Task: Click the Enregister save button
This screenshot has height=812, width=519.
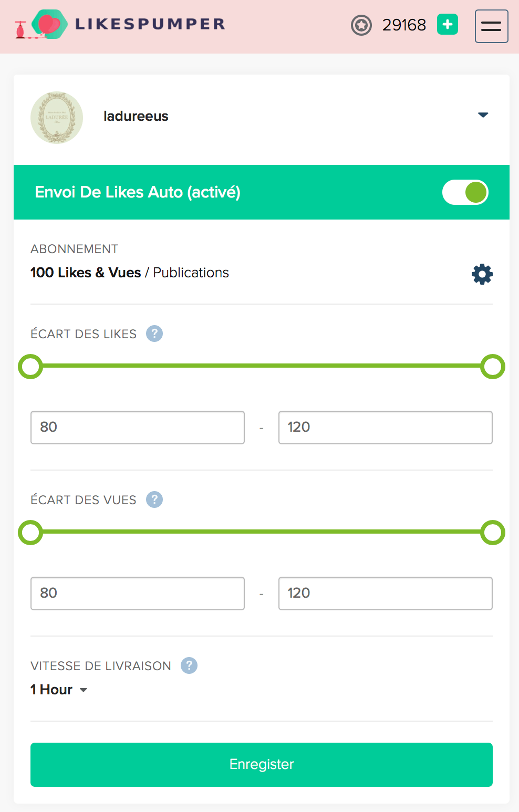Action: 262,765
